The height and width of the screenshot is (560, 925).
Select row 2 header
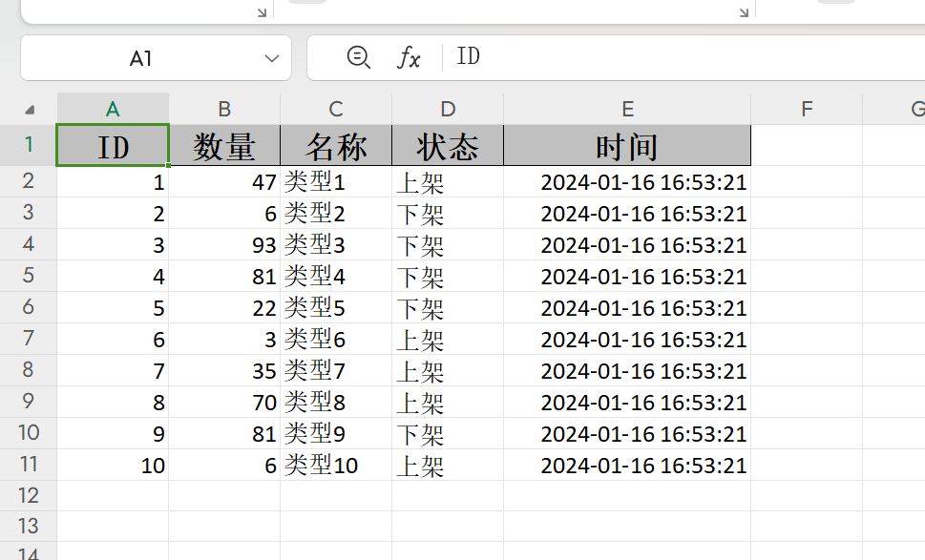click(x=29, y=181)
